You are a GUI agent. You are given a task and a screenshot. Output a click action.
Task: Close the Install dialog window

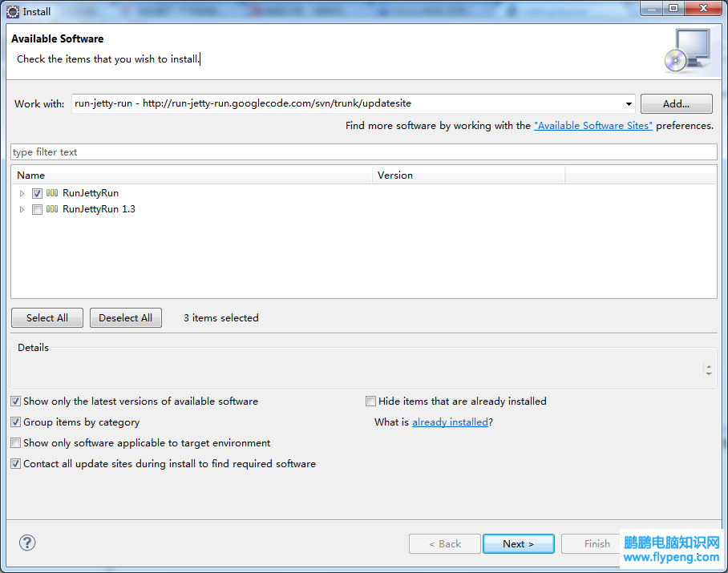(x=704, y=8)
